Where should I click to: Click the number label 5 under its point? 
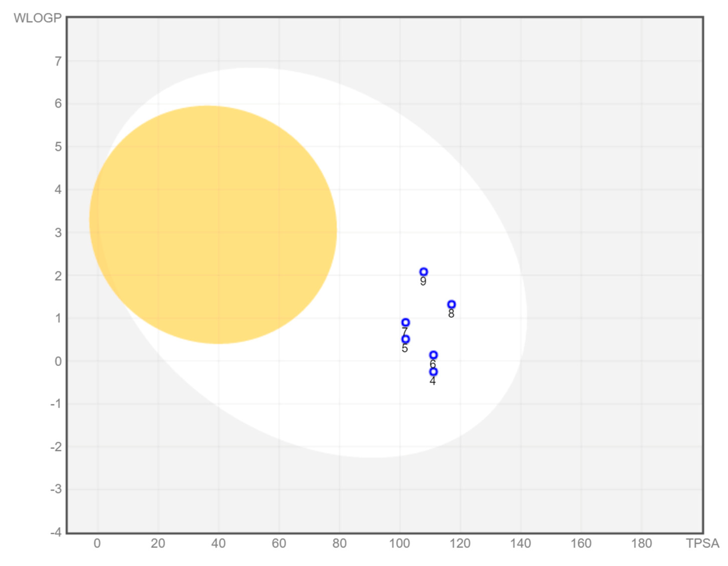coord(405,348)
